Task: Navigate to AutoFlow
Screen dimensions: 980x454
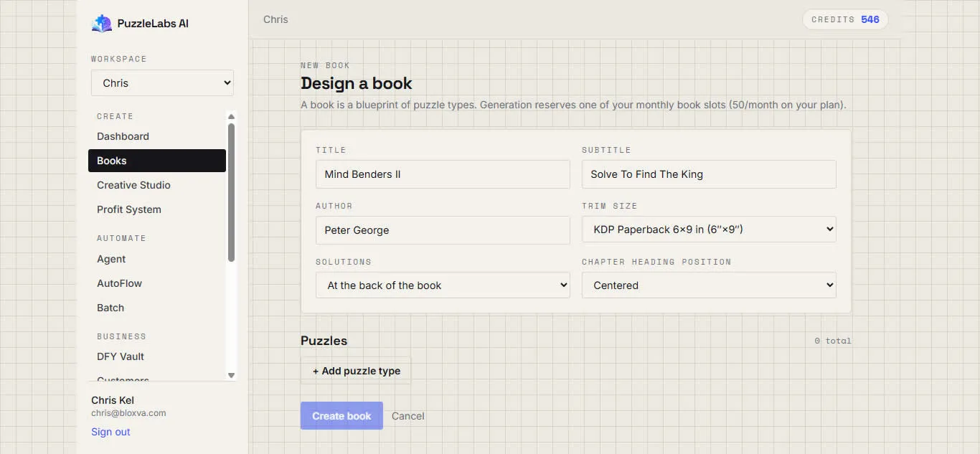Action: click(157, 283)
